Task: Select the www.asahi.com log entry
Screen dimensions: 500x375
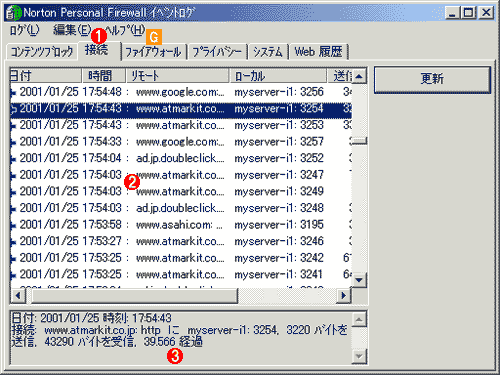Action: point(181,225)
